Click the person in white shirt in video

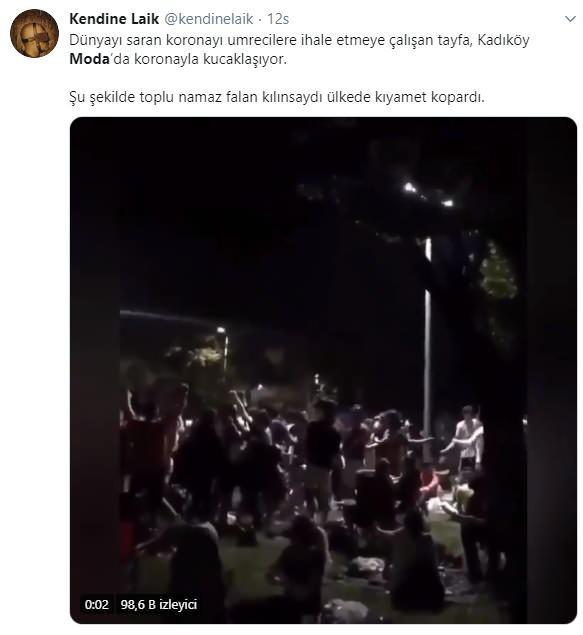tap(468, 437)
